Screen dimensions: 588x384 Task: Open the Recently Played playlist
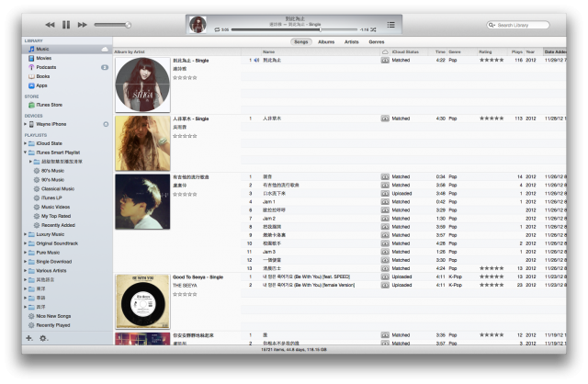tap(52, 325)
